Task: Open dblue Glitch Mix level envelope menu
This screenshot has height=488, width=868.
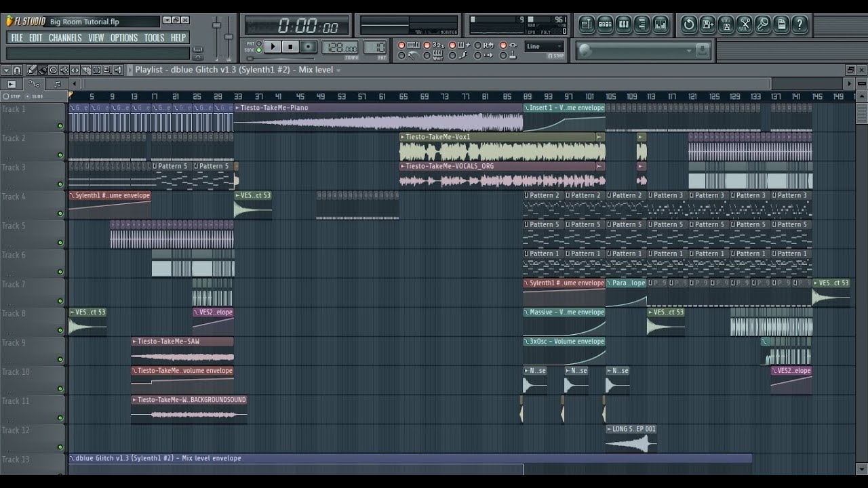Action: tap(72, 458)
